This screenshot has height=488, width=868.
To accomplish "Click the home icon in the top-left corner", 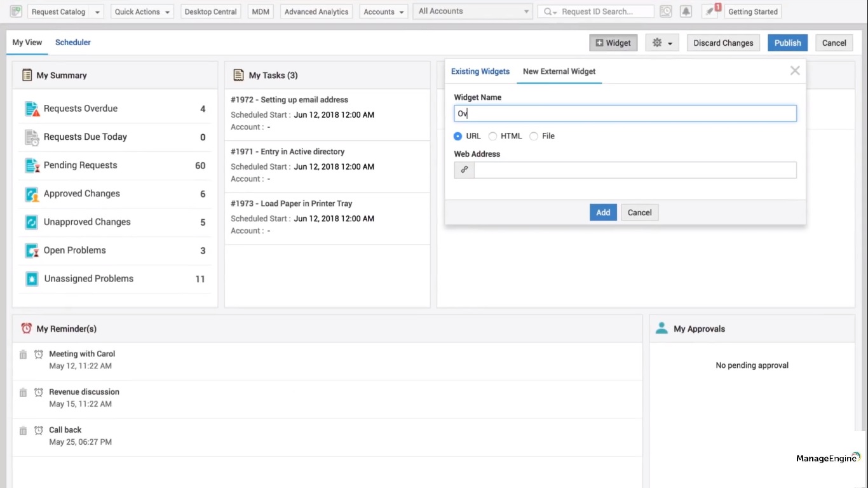I will point(15,11).
